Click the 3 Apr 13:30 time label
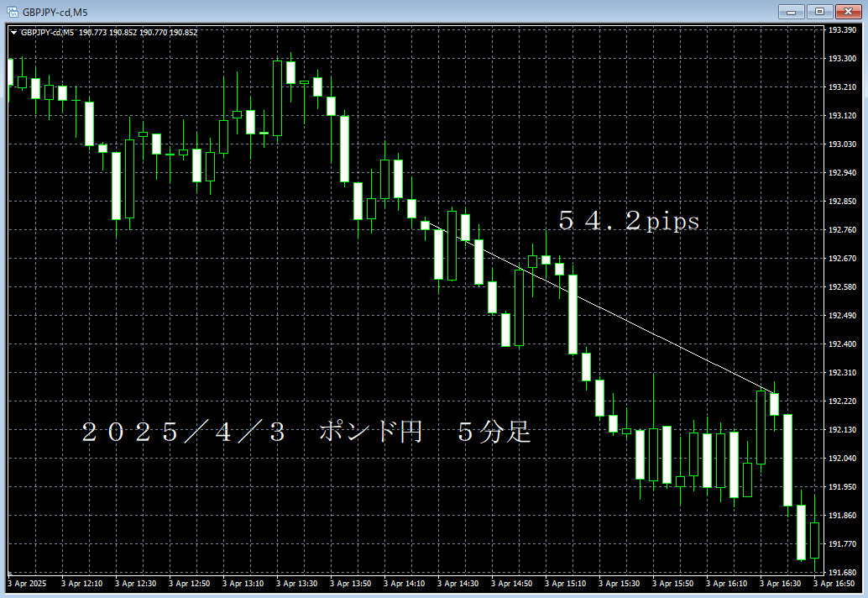Image resolution: width=868 pixels, height=598 pixels. (x=298, y=583)
